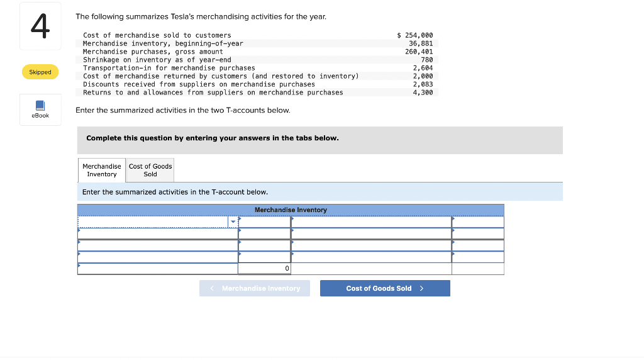Click the 'Complete this question' instruction banner

click(x=320, y=140)
